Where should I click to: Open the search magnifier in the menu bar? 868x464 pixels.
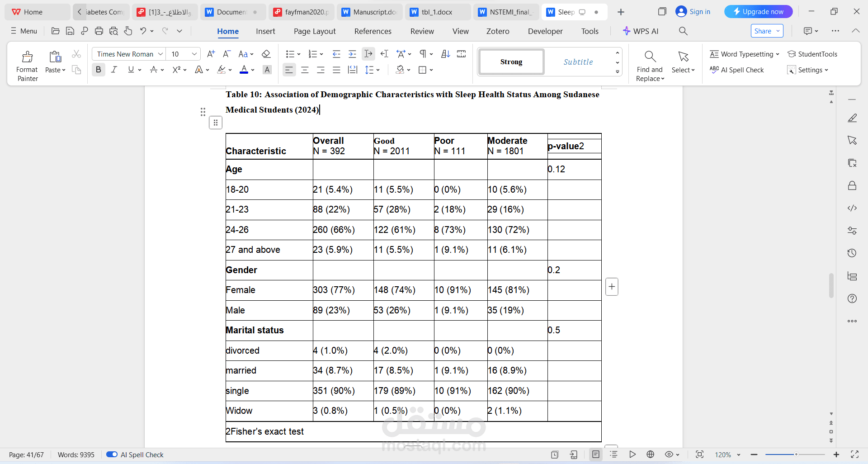(683, 31)
